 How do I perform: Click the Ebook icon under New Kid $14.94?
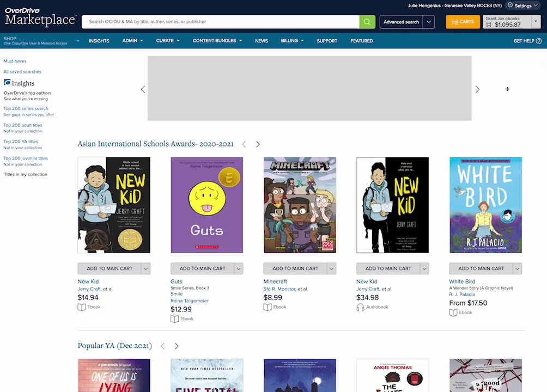click(x=82, y=307)
